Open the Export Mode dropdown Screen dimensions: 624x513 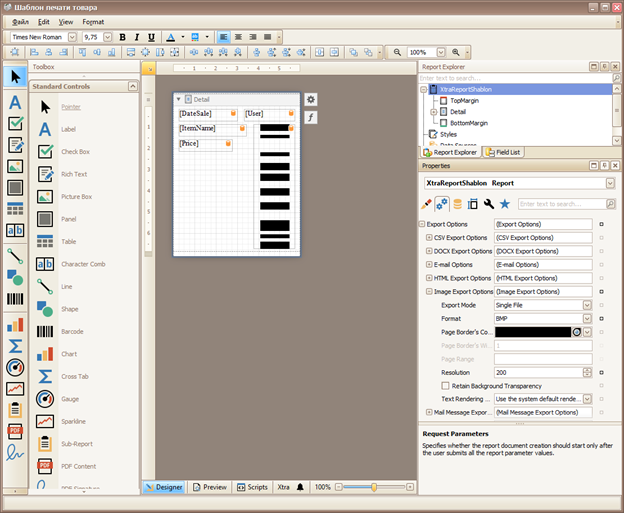click(587, 305)
